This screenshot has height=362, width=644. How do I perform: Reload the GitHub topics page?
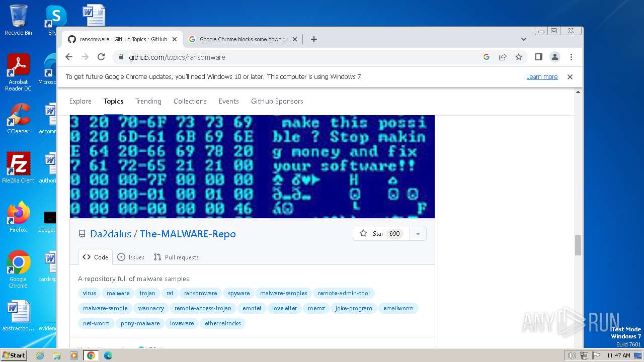click(x=101, y=57)
